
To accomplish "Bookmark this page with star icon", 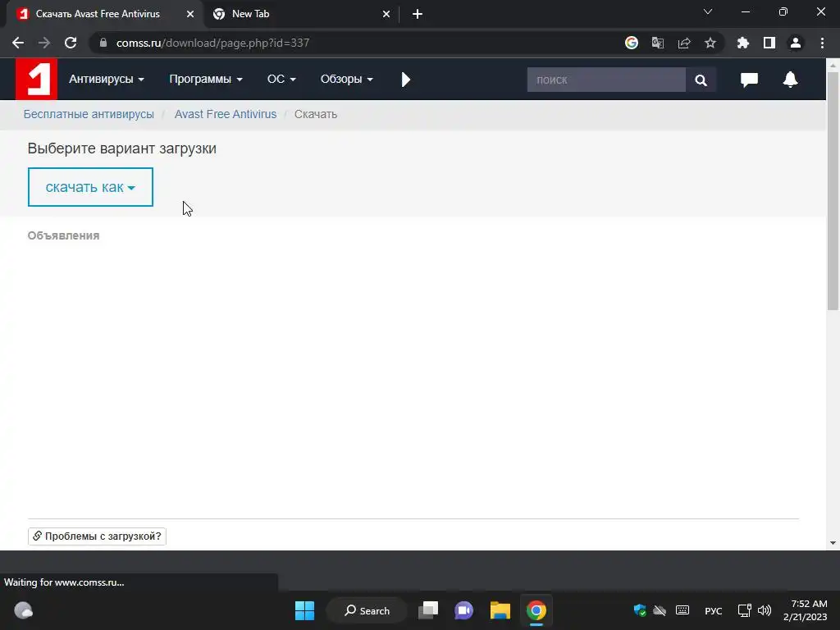I will tap(710, 43).
